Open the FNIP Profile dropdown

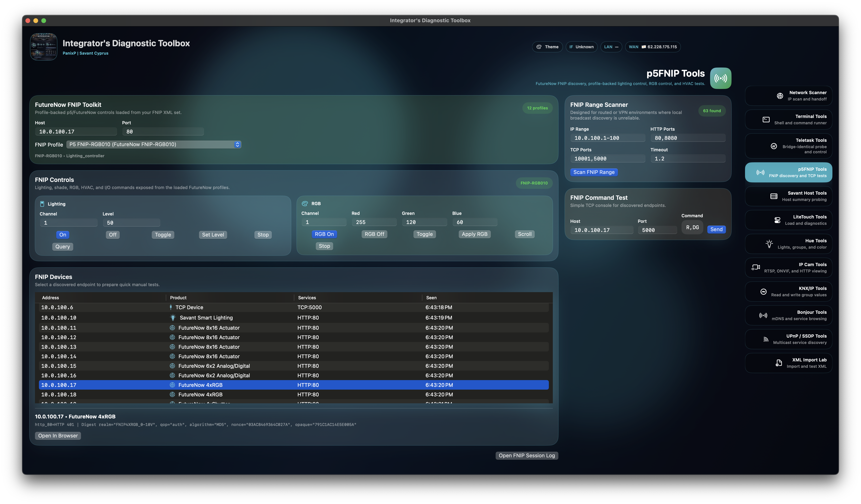[x=154, y=145]
